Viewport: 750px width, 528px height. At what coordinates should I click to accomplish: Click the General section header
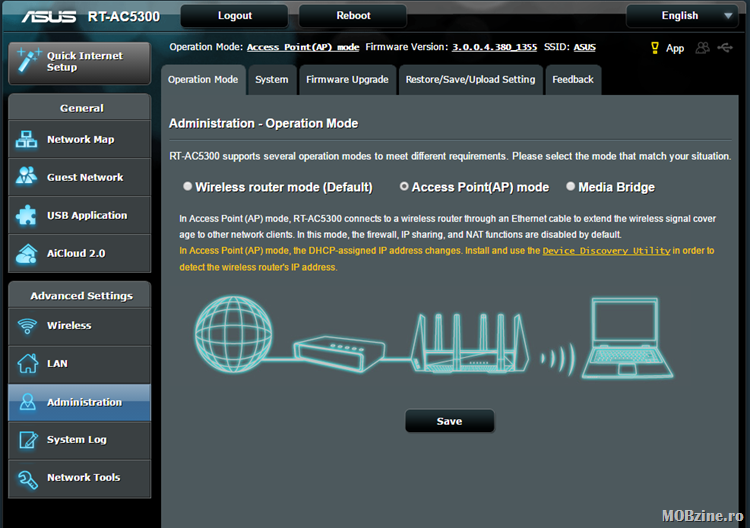79,108
